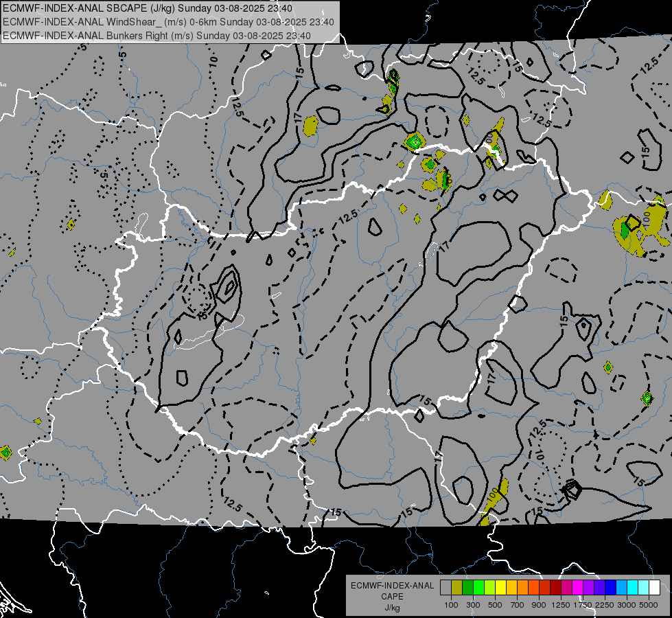Click the WindShear_ (m/s) 0-6km header line
This screenshot has width=672, height=618.
tap(168, 22)
